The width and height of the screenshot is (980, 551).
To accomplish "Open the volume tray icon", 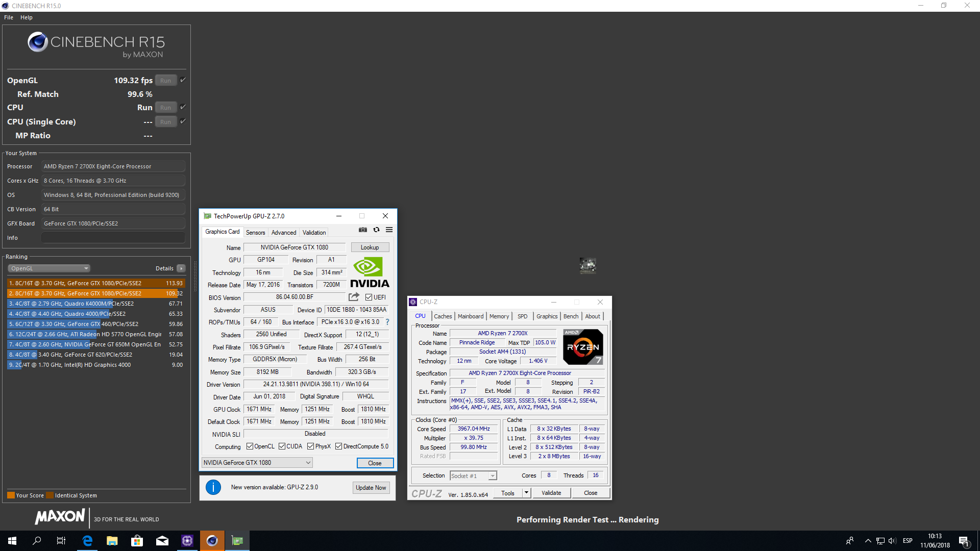I will pyautogui.click(x=892, y=541).
